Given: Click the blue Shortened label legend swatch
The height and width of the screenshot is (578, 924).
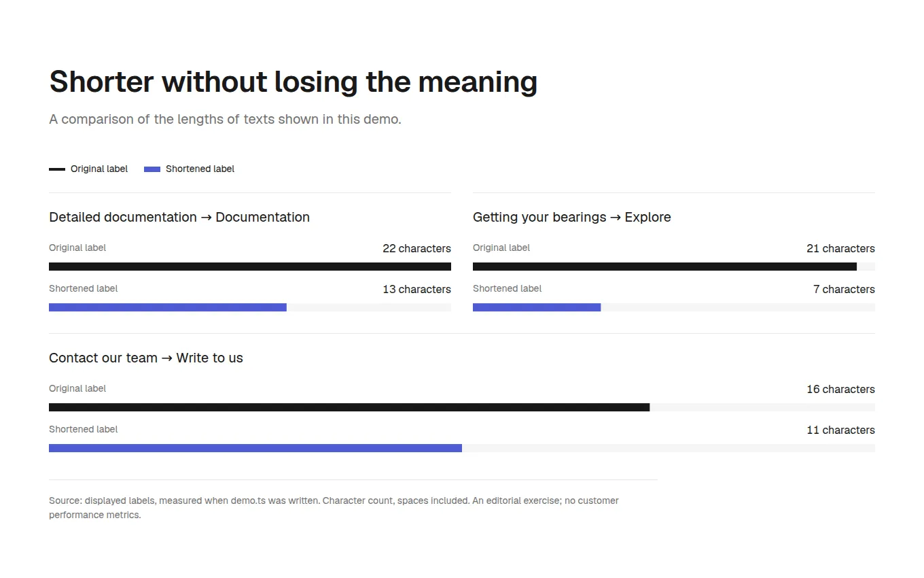Looking at the screenshot, I should pyautogui.click(x=152, y=169).
